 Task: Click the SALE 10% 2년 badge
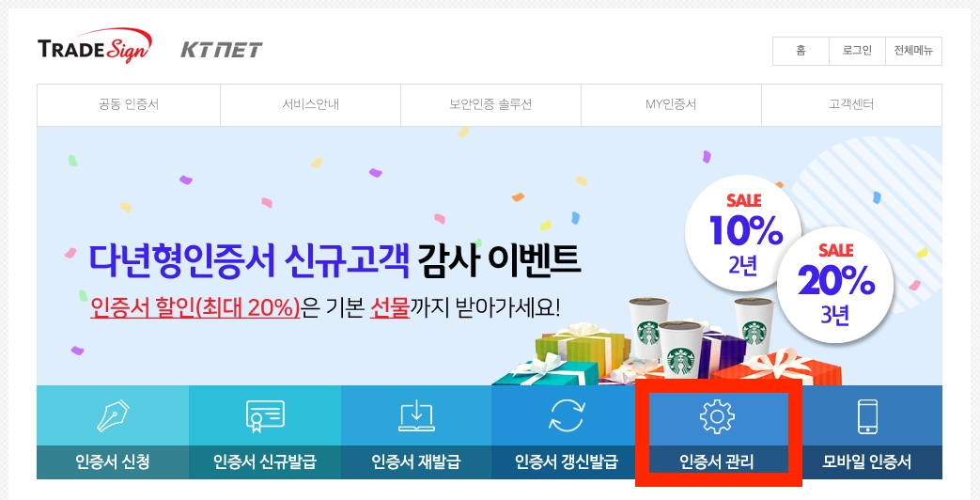coord(743,233)
